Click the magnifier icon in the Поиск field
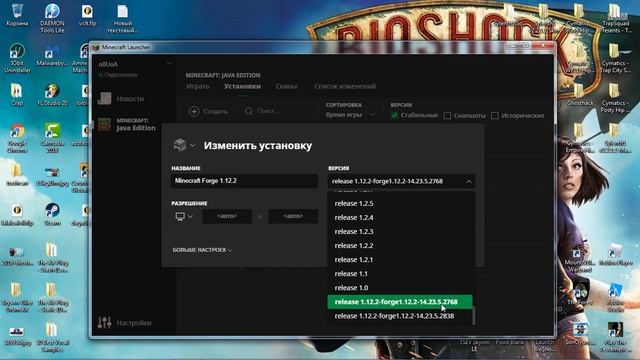Viewport: 640px width, 360px height. [x=249, y=111]
